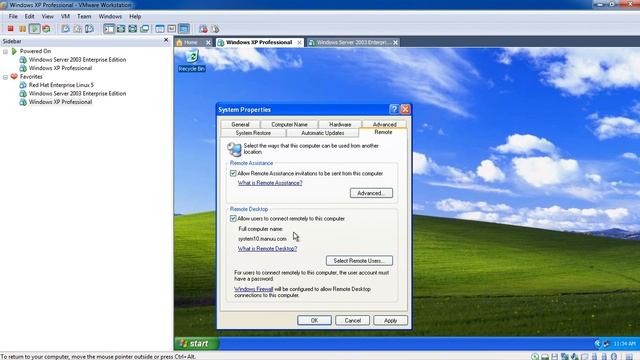Click the XP Start button
This screenshot has height=360, width=640.
coord(197,344)
